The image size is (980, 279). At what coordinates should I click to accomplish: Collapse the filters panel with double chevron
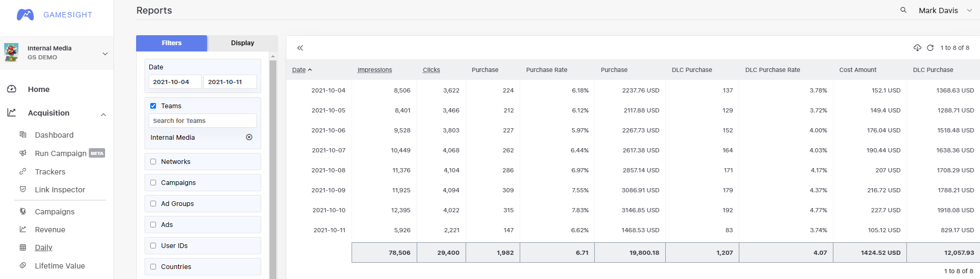pyautogui.click(x=300, y=48)
